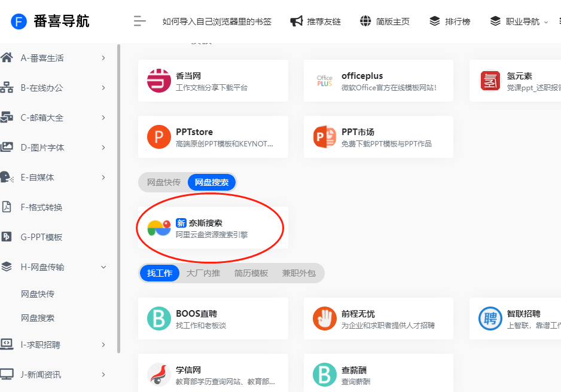Expand the J-新闻资讯 chevron
The width and height of the screenshot is (561, 392).
(x=103, y=375)
